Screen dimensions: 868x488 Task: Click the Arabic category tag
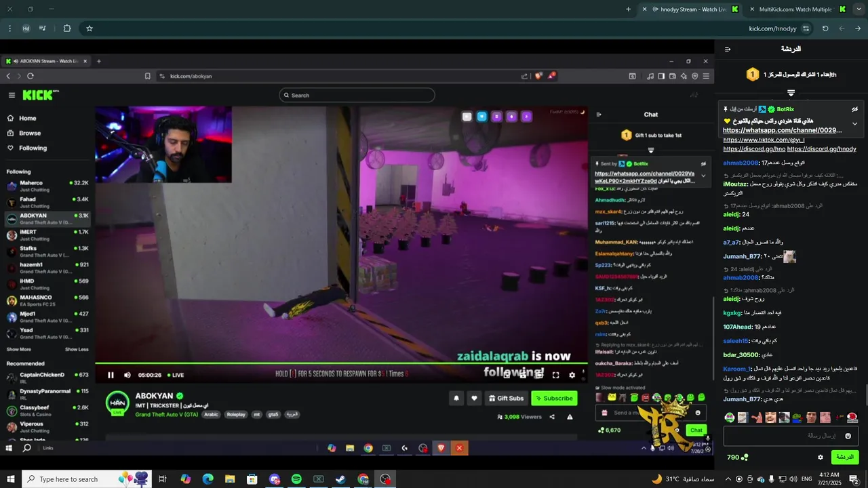click(212, 414)
